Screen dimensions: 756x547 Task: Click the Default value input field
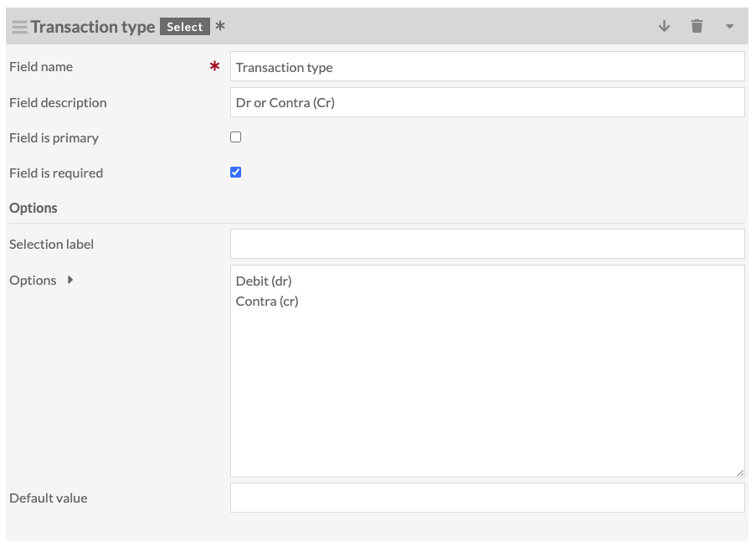pyautogui.click(x=486, y=497)
